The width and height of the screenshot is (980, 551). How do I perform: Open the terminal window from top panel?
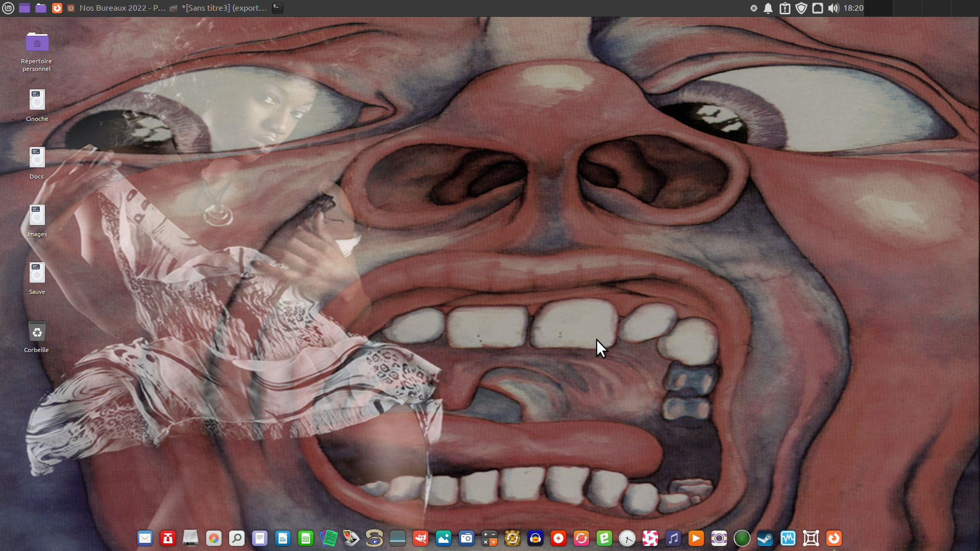point(277,8)
